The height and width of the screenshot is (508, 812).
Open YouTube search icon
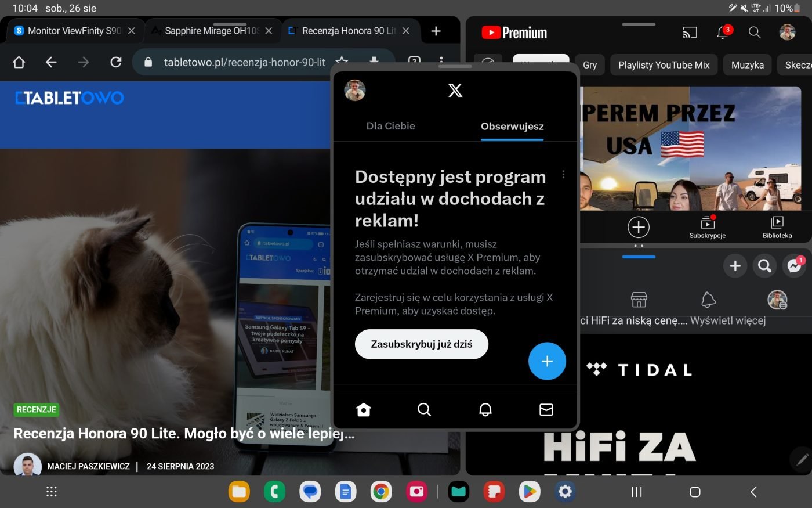click(755, 33)
